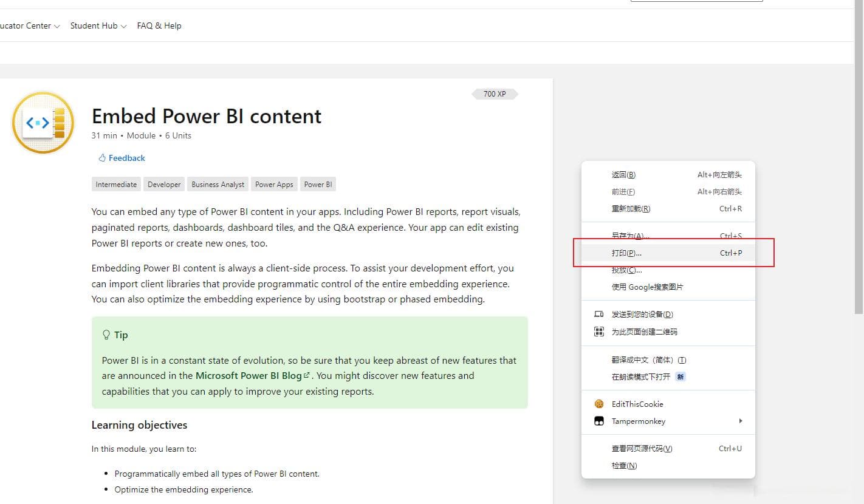Expand the Tampermonkey submenu arrow

[740, 421]
